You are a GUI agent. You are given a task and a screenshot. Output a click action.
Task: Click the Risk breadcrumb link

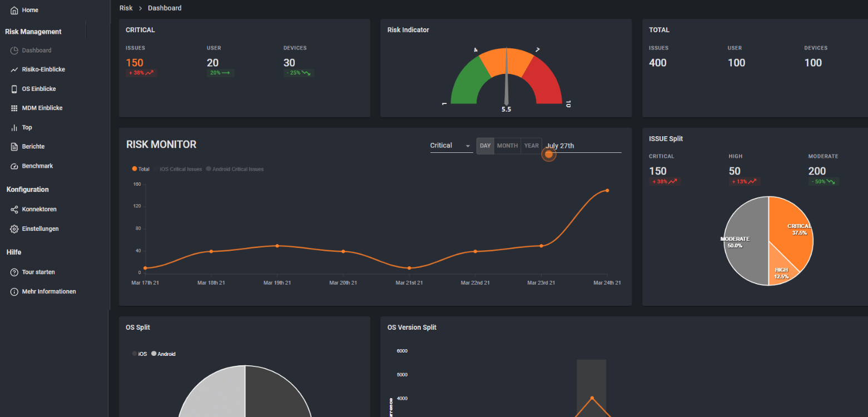click(126, 8)
